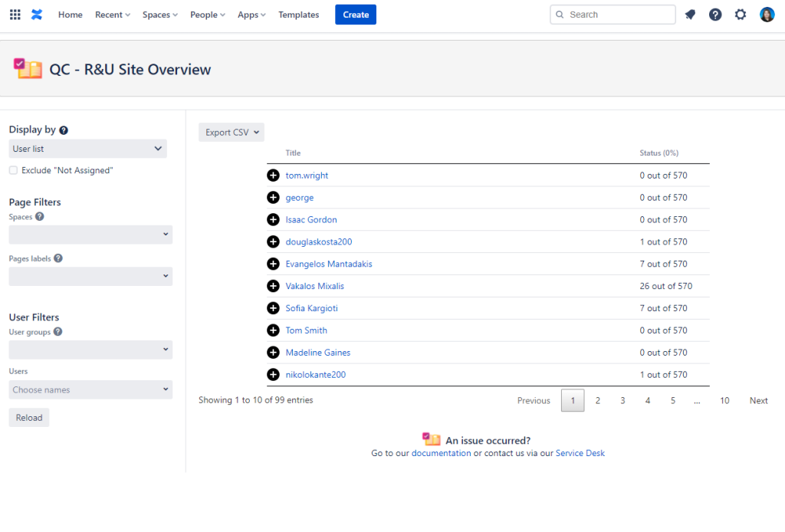
Task: Click the user profile avatar
Action: (767, 15)
